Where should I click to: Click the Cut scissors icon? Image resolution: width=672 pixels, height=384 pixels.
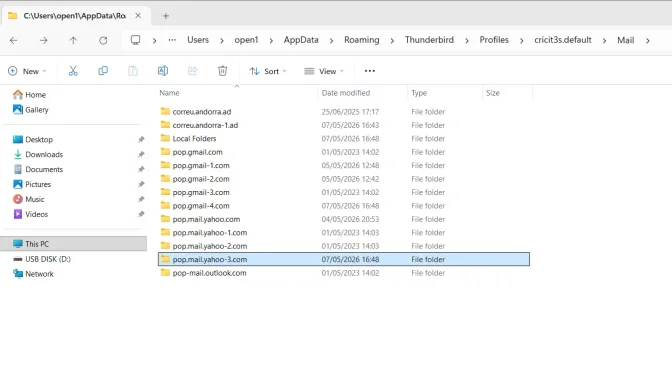tap(73, 71)
